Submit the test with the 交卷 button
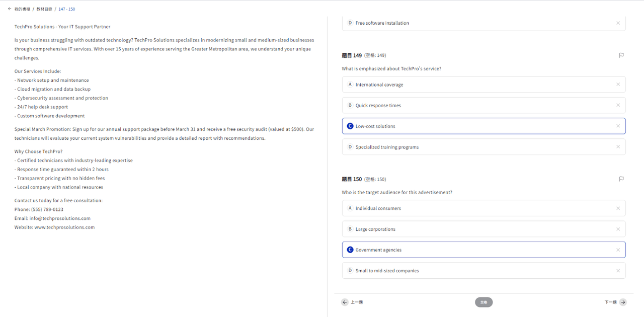644x317 pixels. point(484,302)
